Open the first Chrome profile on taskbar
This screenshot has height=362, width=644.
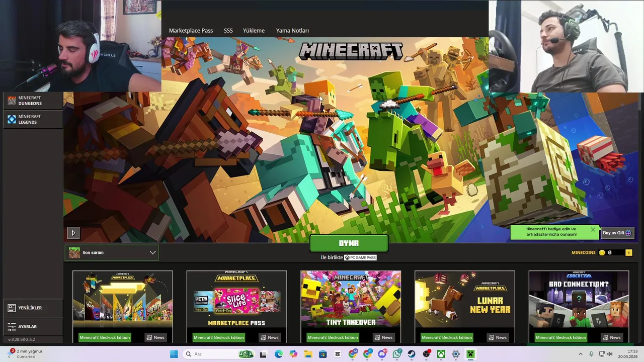point(353,354)
